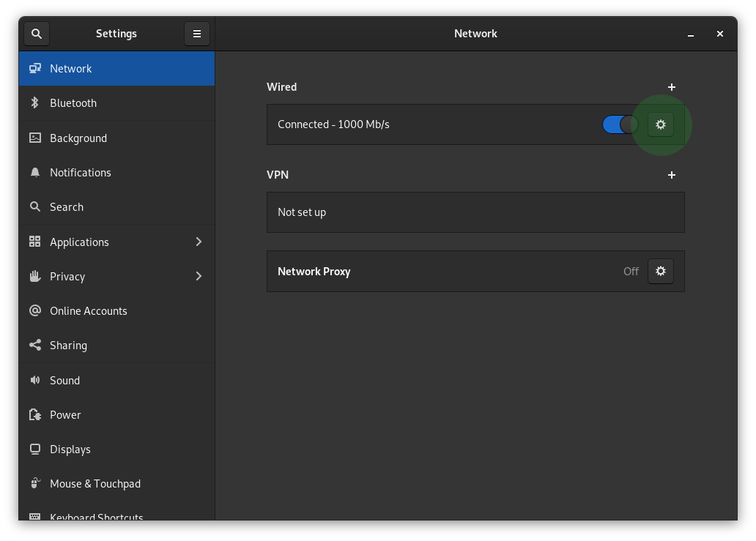Click the Displays monitor icon
Screen dimensions: 756x541
click(x=34, y=449)
